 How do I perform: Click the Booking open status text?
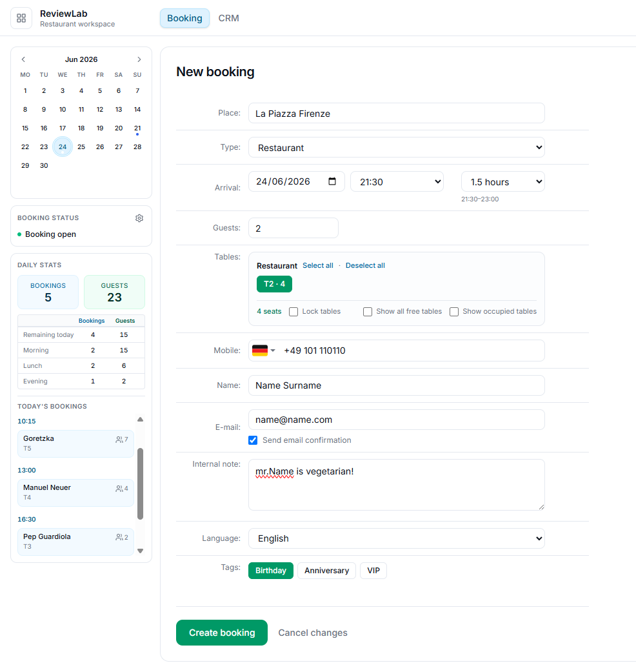[x=50, y=234]
